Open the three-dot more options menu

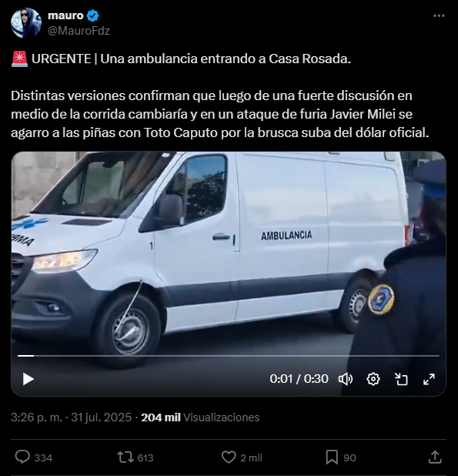(x=439, y=15)
